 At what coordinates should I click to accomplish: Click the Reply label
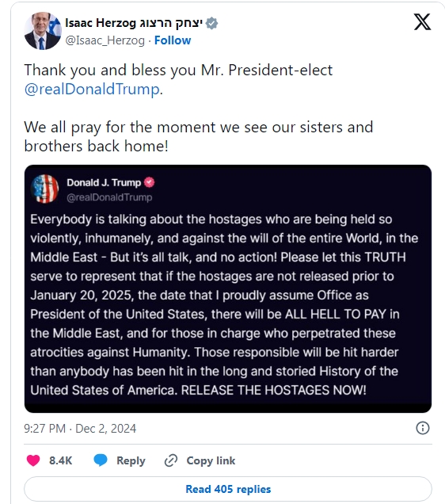click(x=131, y=460)
